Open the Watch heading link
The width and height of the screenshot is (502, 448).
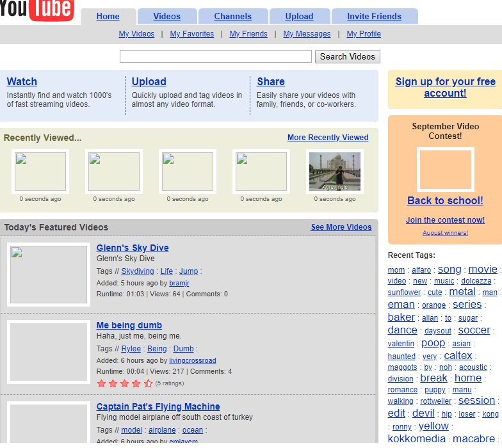22,82
